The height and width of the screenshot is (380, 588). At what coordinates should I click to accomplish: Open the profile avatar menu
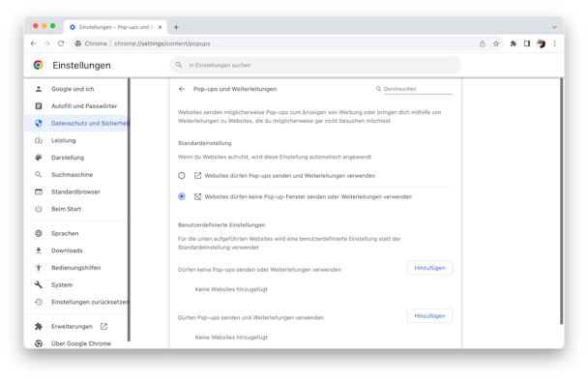coord(541,44)
